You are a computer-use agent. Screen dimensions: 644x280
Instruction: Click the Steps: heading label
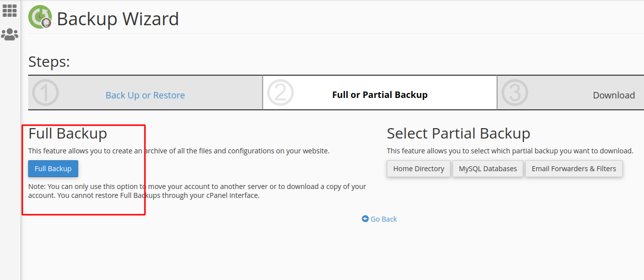(49, 62)
